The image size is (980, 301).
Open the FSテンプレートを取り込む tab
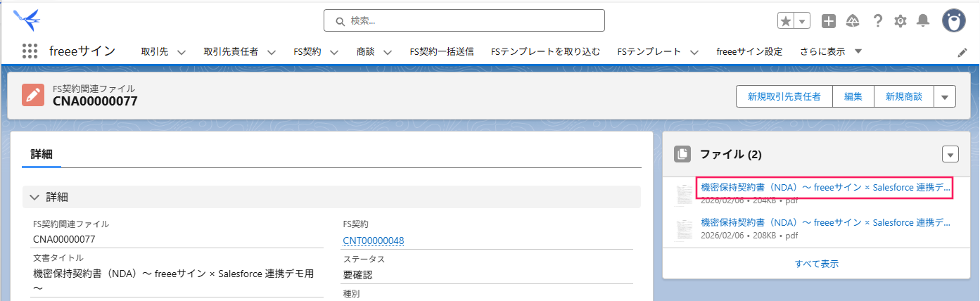545,51
